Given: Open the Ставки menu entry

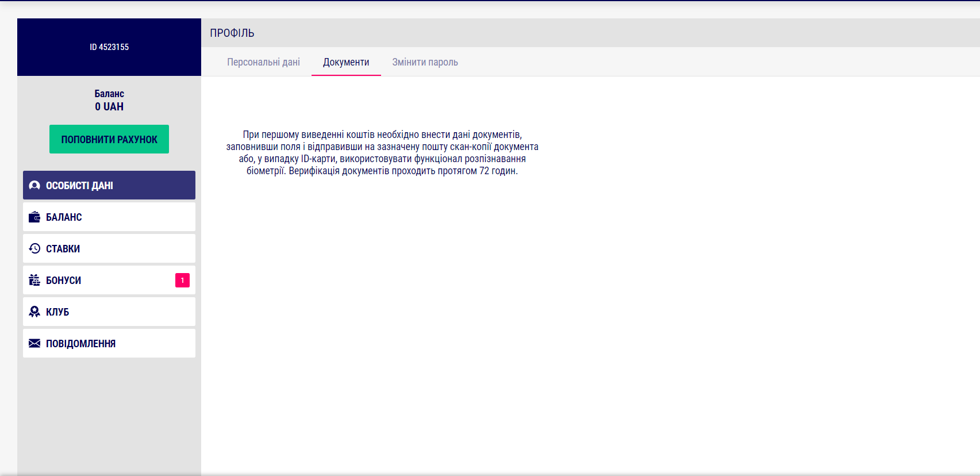Looking at the screenshot, I should 109,248.
